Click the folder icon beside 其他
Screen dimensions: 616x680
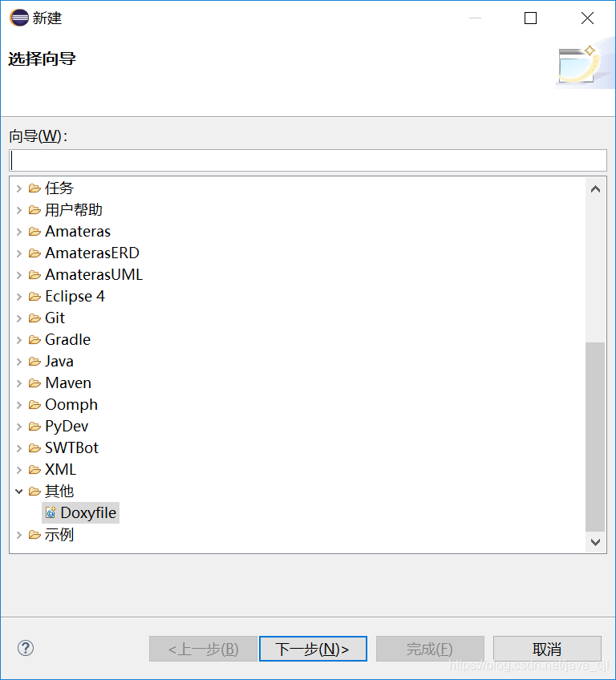pyautogui.click(x=34, y=492)
